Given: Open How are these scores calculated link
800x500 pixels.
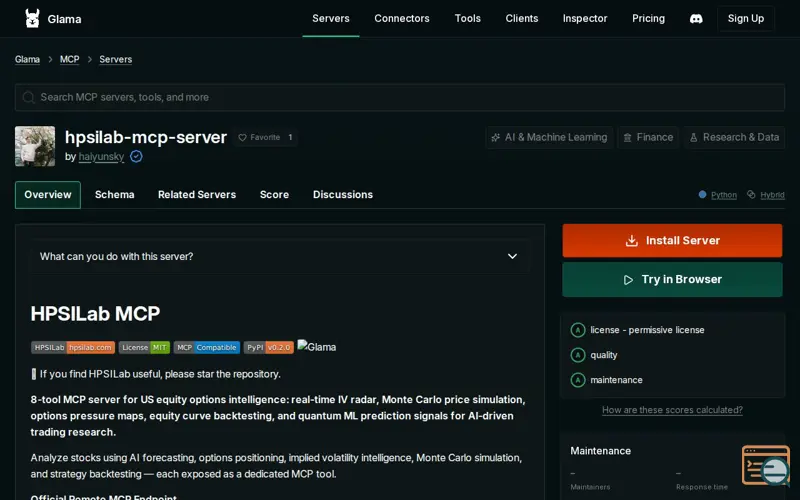Looking at the screenshot, I should tap(672, 410).
